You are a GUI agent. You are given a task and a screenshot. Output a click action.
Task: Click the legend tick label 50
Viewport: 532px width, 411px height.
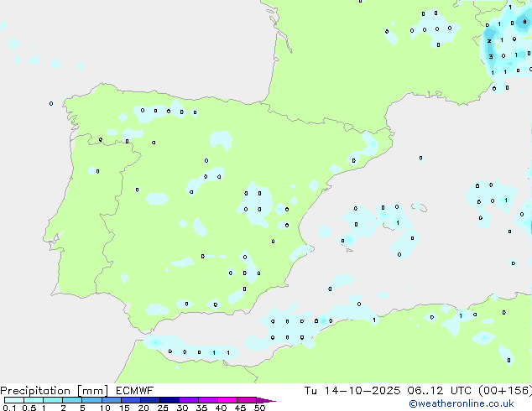point(259,408)
